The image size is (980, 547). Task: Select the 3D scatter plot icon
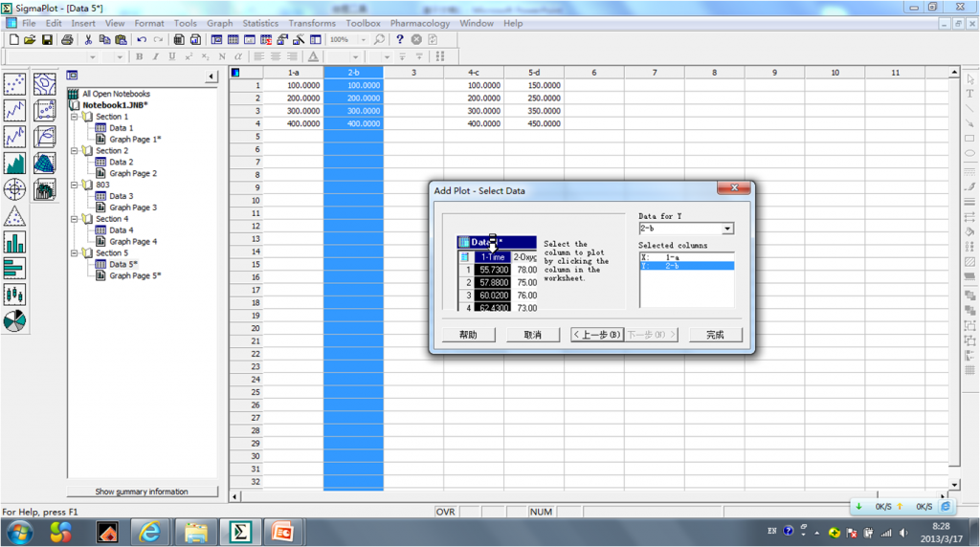[x=44, y=111]
